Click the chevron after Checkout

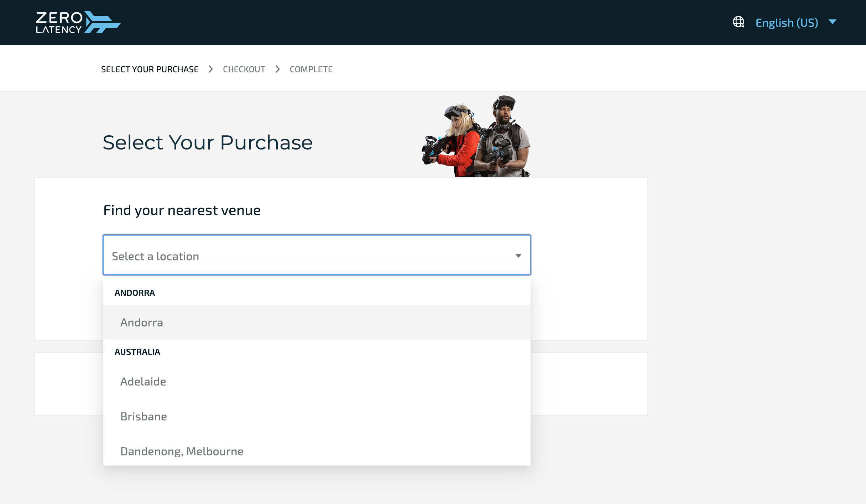click(x=278, y=69)
